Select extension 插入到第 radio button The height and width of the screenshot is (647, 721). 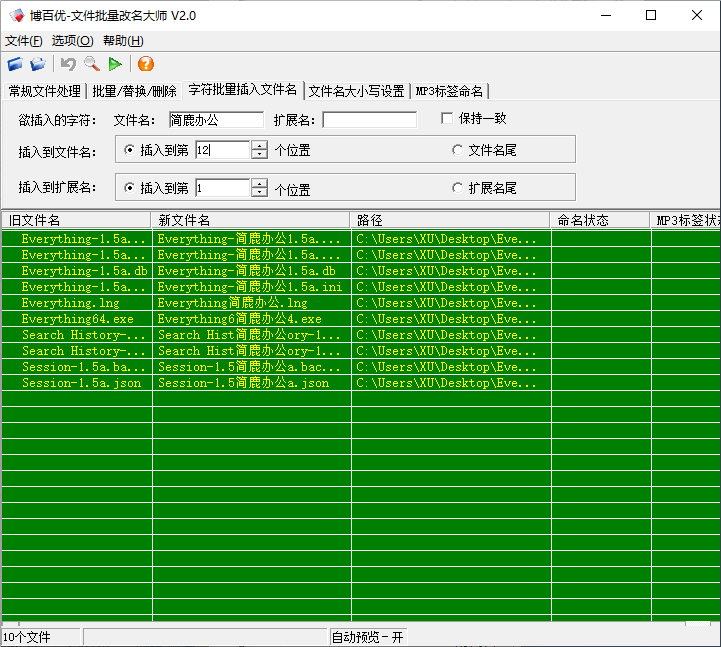[130, 188]
